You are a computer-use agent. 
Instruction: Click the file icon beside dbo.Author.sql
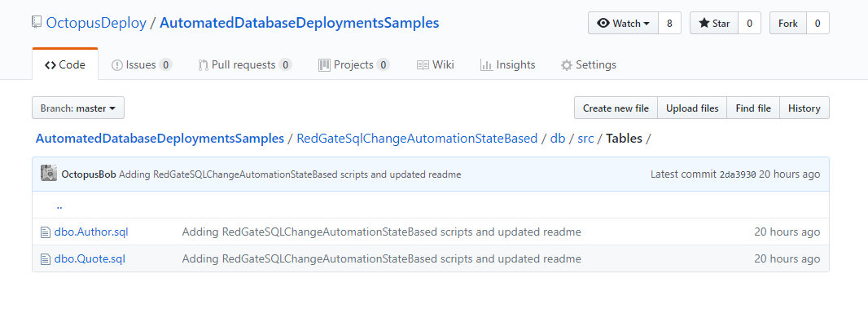[x=46, y=232]
